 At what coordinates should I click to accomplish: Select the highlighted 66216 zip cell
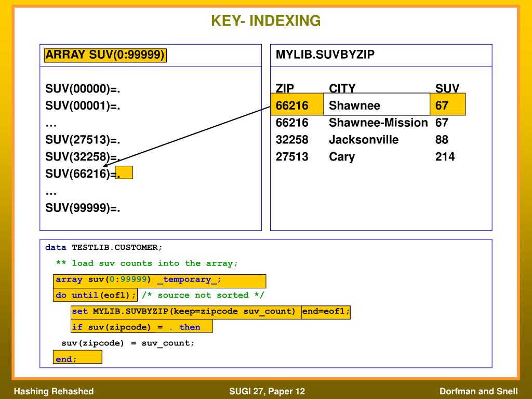[x=297, y=104]
